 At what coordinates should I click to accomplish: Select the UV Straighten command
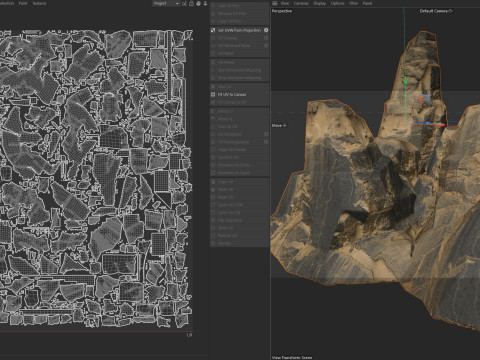pyautogui.click(x=239, y=134)
